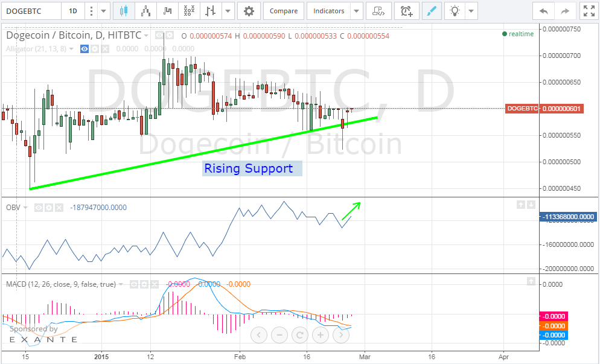Toggle MACD indicator visibility eye
Viewport: 600px width, 364px height.
(x=133, y=284)
